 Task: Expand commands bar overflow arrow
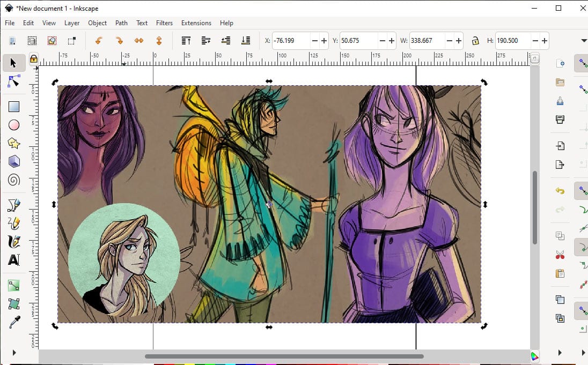coord(560,353)
